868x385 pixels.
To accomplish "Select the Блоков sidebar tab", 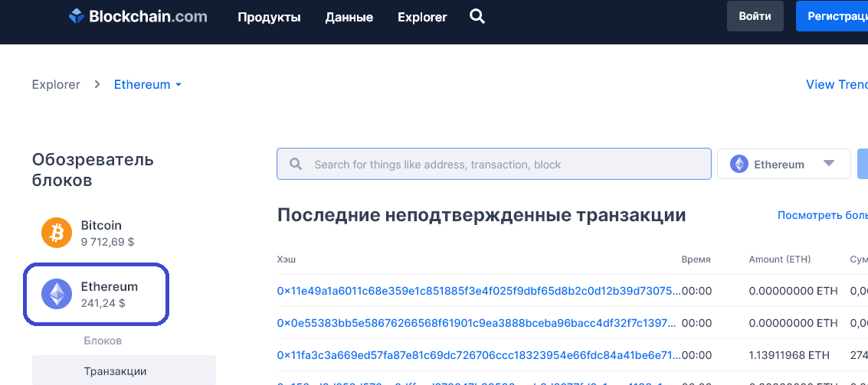I will pos(103,341).
